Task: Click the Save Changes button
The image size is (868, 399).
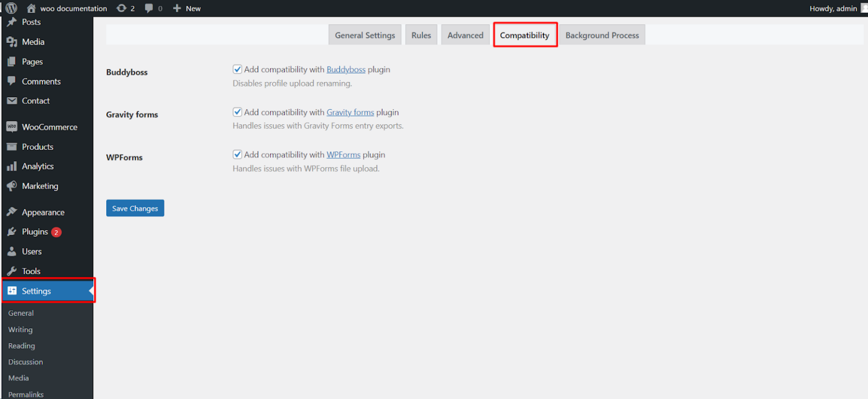Action: (135, 208)
